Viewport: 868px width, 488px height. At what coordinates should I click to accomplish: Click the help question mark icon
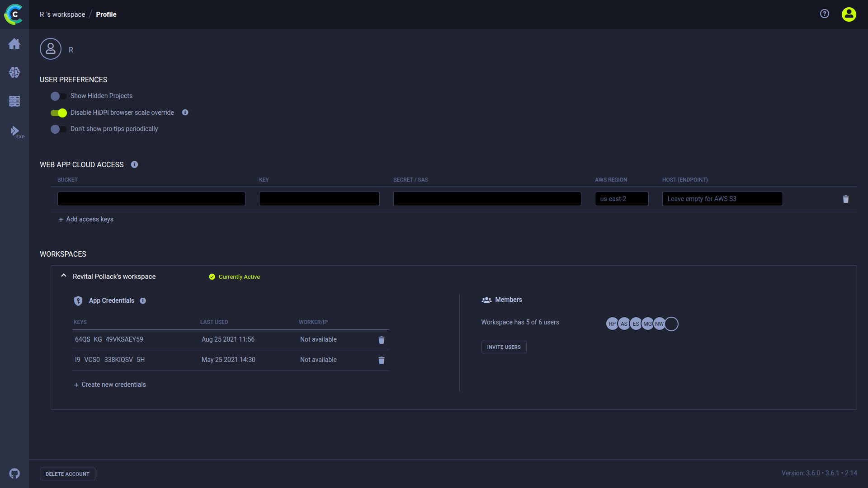[x=825, y=14]
